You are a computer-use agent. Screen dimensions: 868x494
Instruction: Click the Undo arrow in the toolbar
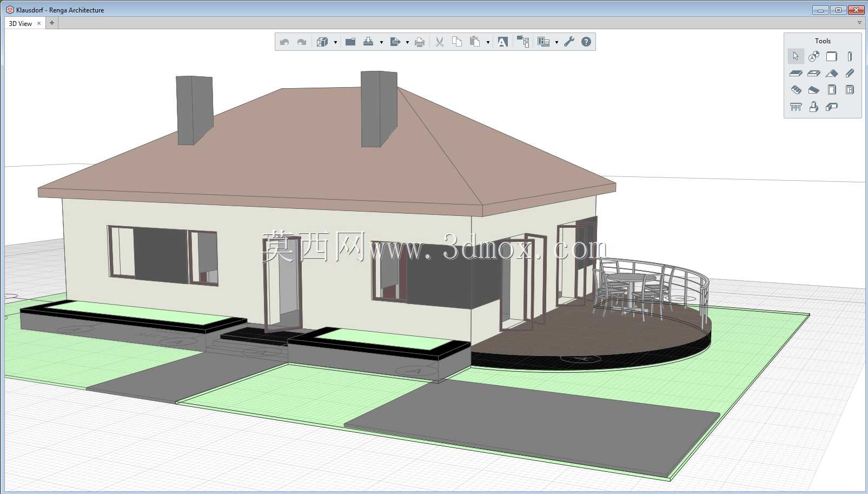click(284, 42)
